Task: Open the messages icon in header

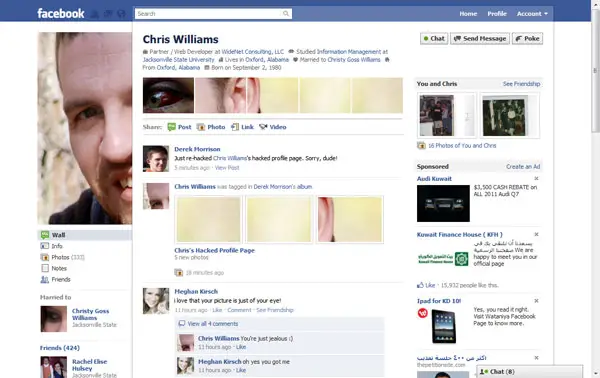Action: (108, 14)
